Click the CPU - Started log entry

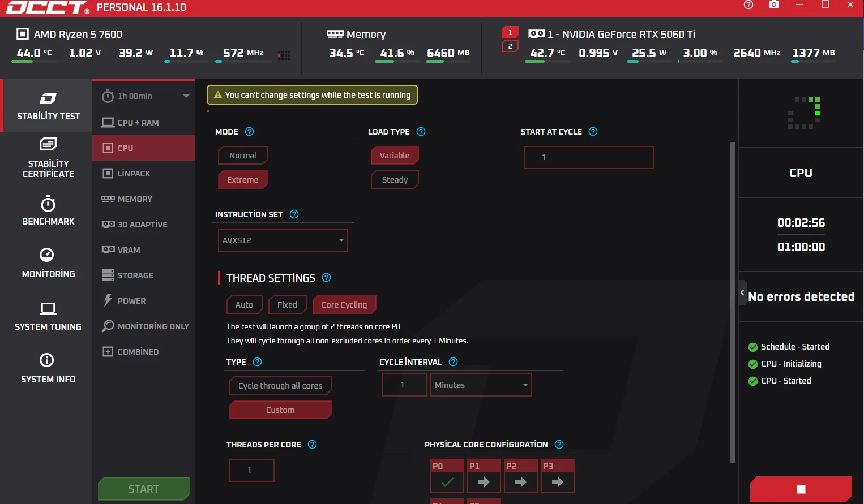(780, 381)
